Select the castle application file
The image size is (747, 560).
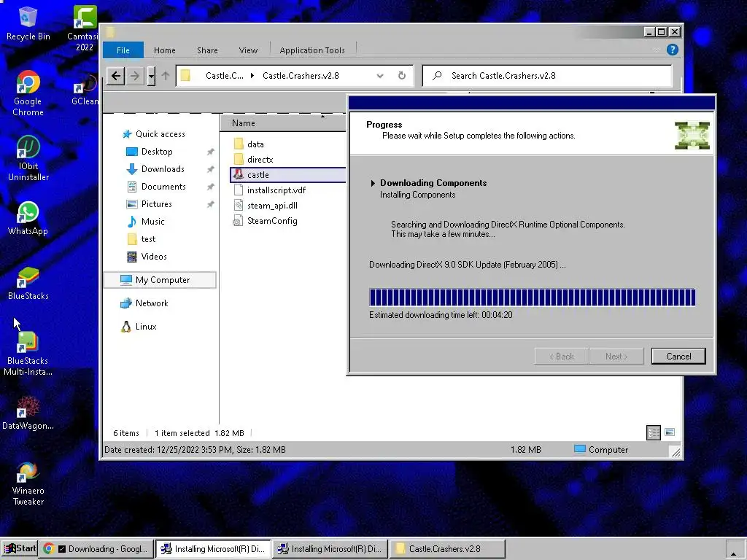[287, 175]
